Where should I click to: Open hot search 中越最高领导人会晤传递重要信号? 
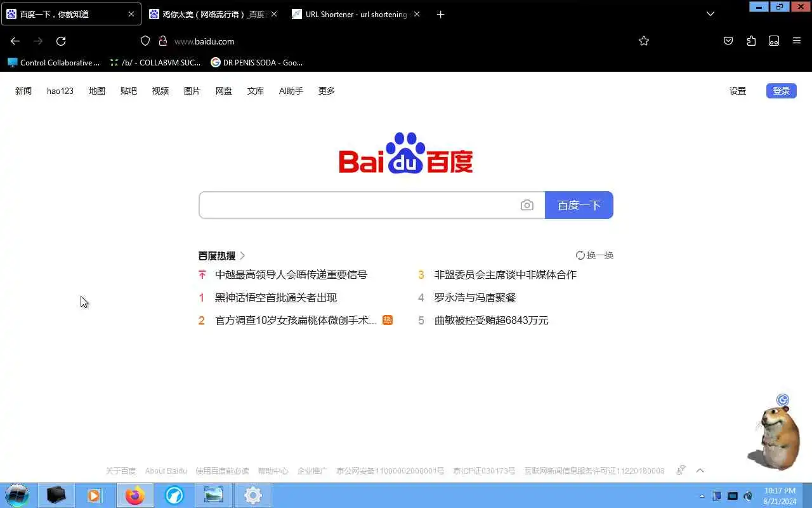pyautogui.click(x=291, y=275)
